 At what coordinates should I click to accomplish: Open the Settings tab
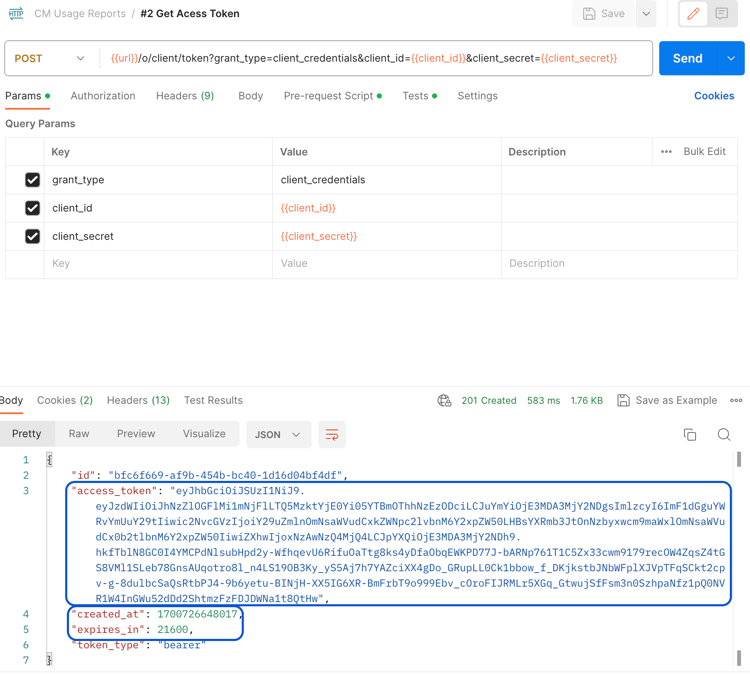(x=477, y=96)
